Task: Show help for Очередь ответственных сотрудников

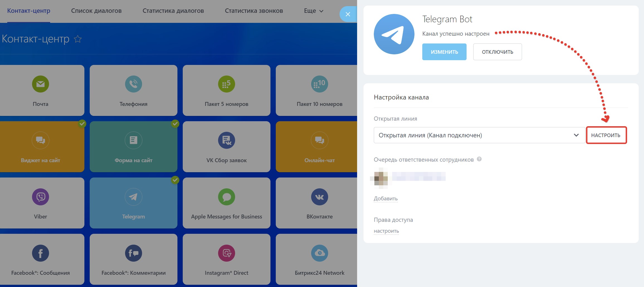Action: point(479,159)
